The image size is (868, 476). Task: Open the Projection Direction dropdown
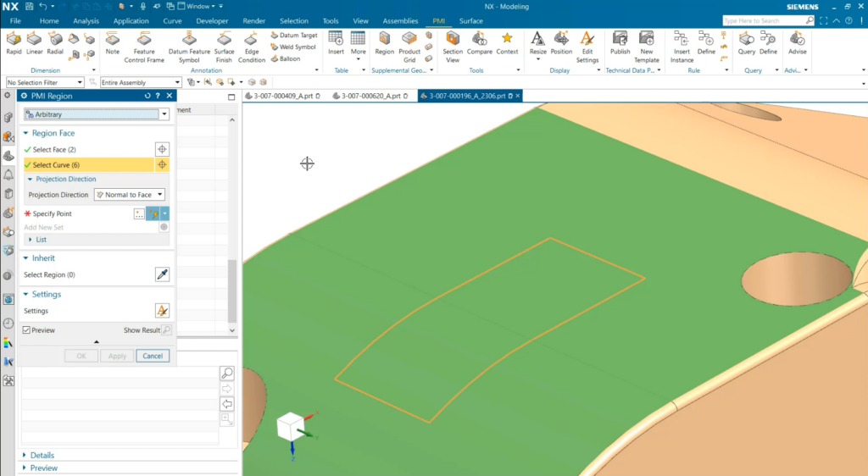tap(129, 195)
